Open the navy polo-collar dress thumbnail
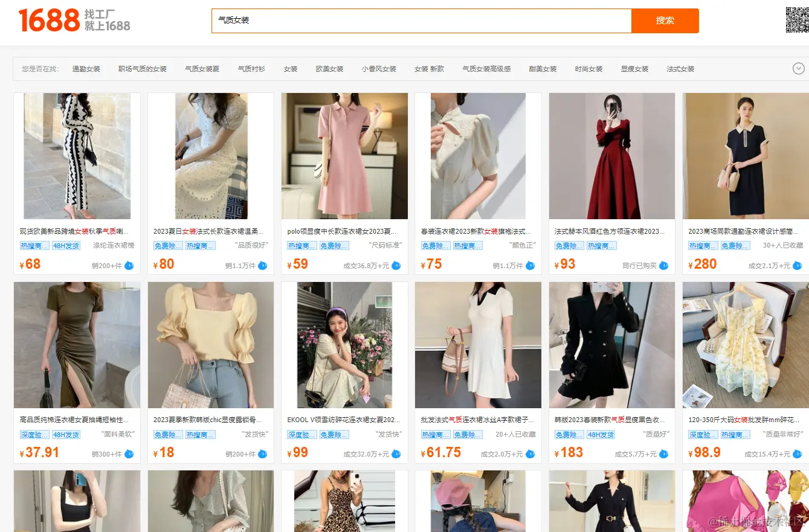The image size is (809, 532). point(746,156)
